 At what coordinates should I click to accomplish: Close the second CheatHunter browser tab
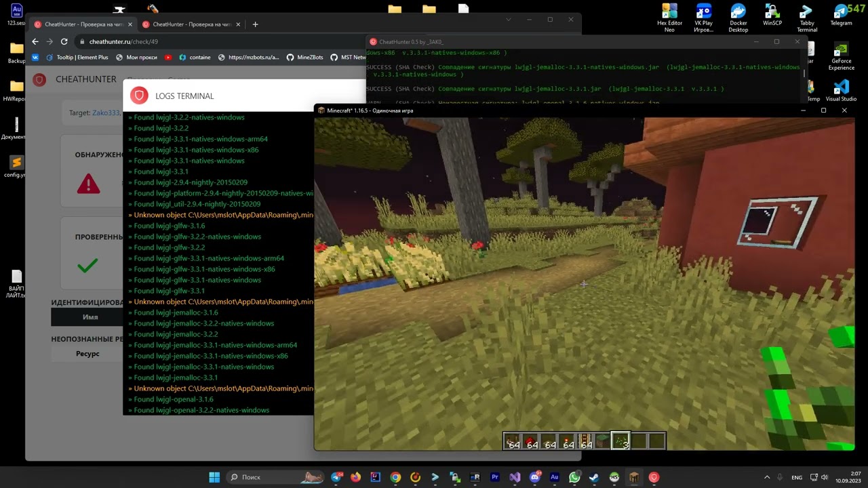237,24
